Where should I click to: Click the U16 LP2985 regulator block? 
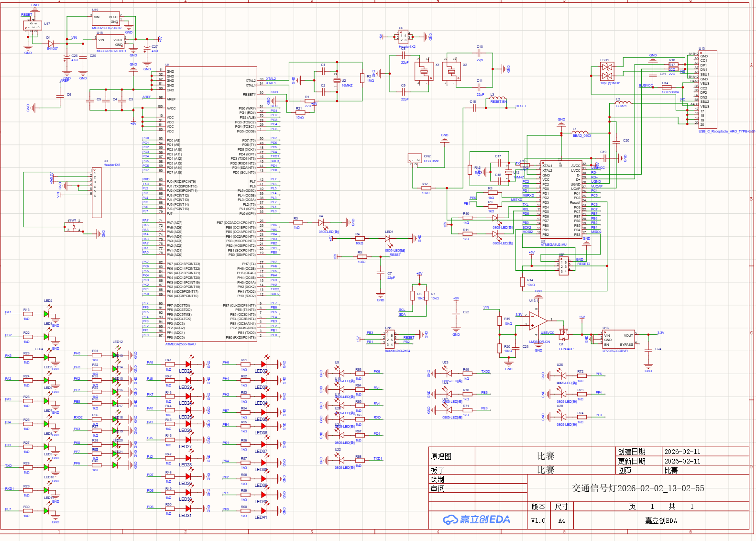click(618, 340)
